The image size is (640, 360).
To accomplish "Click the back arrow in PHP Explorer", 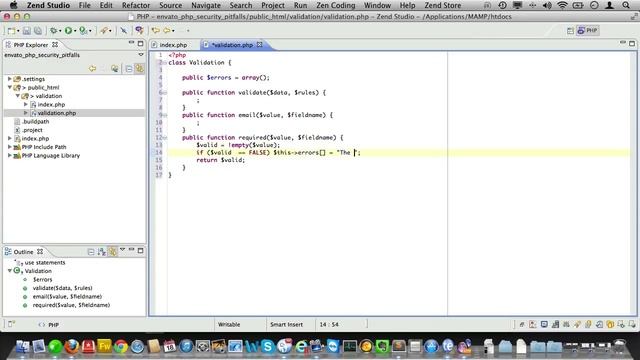I will click(x=92, y=69).
